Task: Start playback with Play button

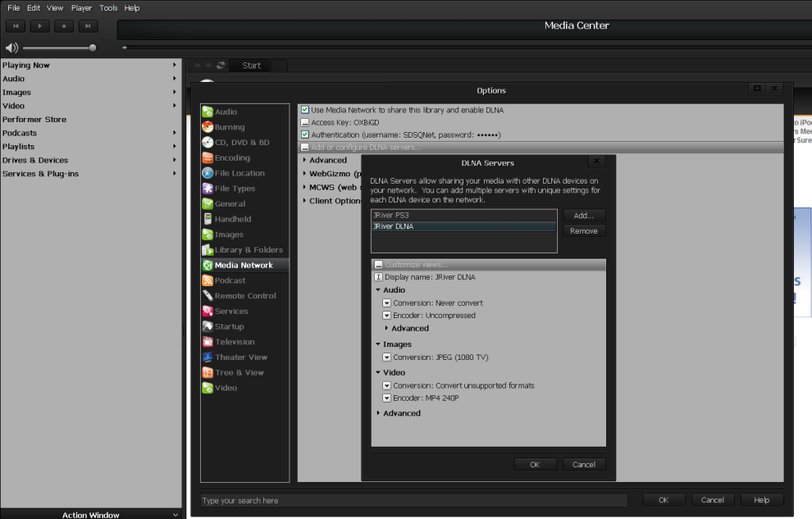Action: pos(40,26)
